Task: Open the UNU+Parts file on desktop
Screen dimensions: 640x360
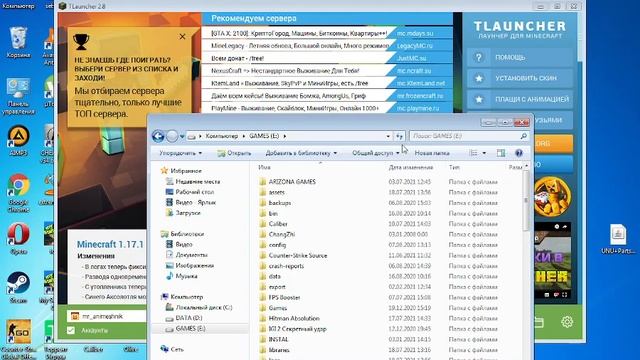Action: (618, 239)
